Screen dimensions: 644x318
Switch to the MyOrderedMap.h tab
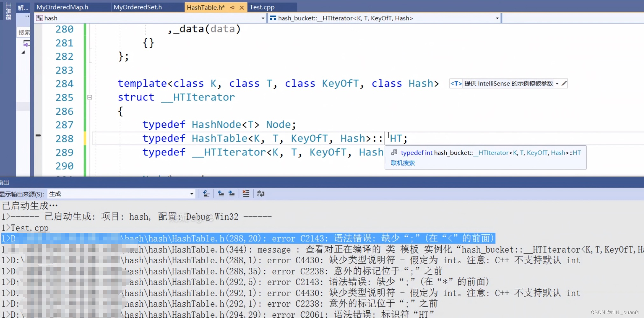62,7
